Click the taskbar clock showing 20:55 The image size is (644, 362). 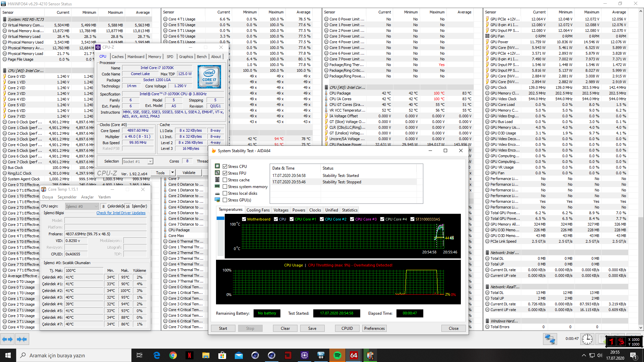point(615,355)
